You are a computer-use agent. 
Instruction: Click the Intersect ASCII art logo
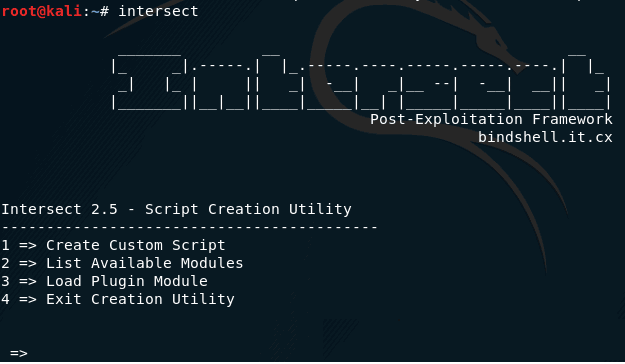pyautogui.click(x=361, y=82)
